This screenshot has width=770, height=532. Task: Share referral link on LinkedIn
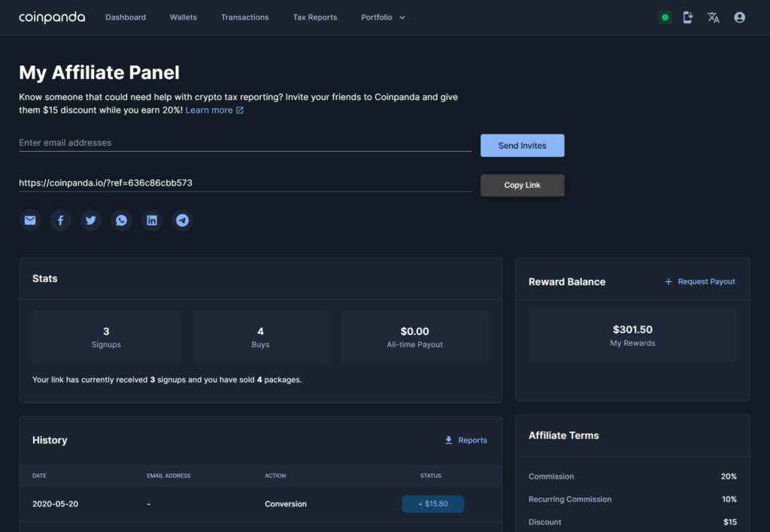pyautogui.click(x=152, y=220)
